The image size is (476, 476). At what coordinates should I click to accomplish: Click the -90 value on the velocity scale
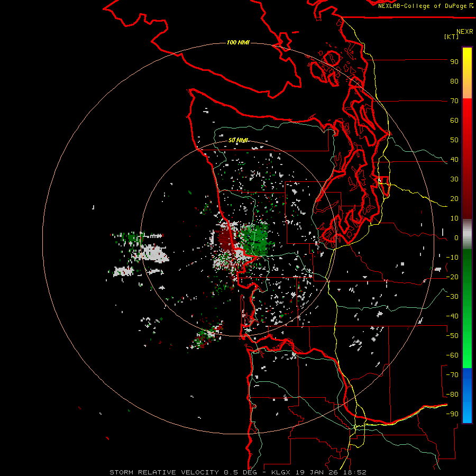click(x=452, y=414)
